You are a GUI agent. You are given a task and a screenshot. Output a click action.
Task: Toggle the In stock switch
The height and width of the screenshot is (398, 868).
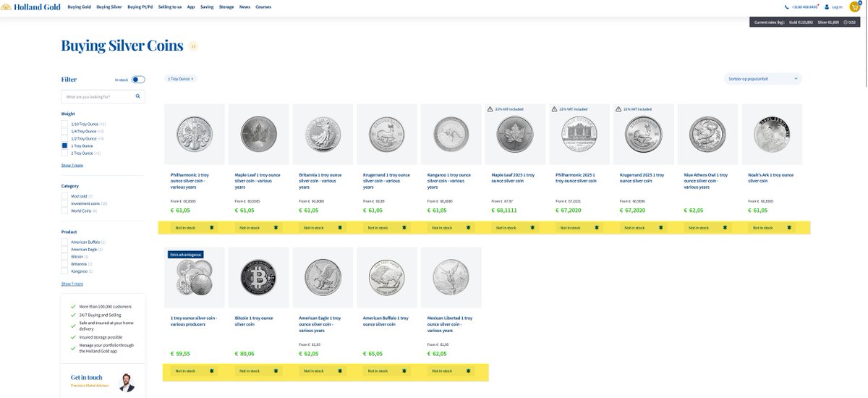point(138,80)
